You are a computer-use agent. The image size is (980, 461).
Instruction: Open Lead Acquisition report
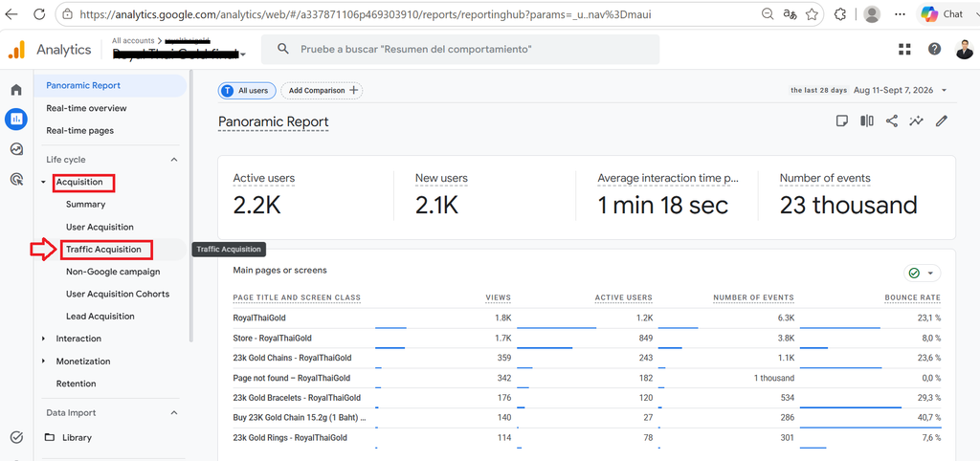(x=100, y=316)
